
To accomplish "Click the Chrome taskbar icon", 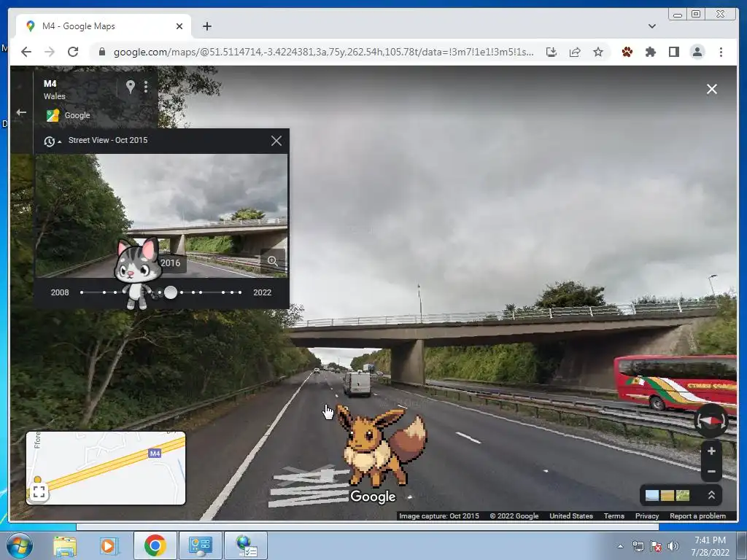I will coord(155,545).
